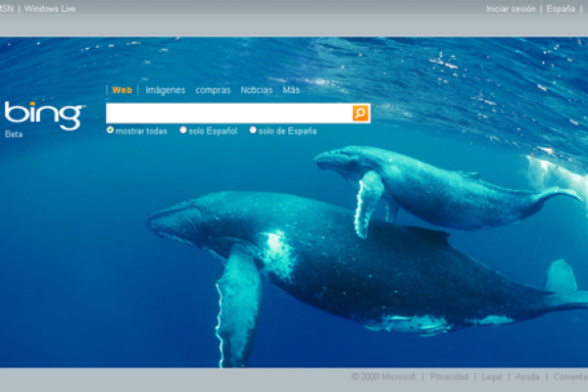Focus the Bing search text box
The image size is (588, 392).
click(x=228, y=114)
